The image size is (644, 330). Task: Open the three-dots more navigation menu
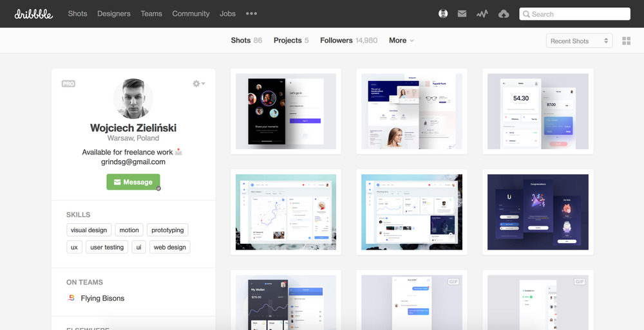tap(251, 14)
